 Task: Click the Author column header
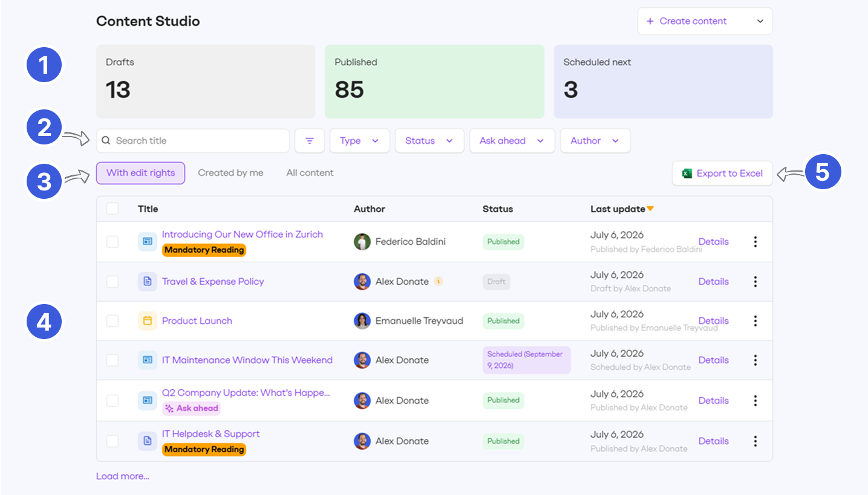tap(370, 209)
